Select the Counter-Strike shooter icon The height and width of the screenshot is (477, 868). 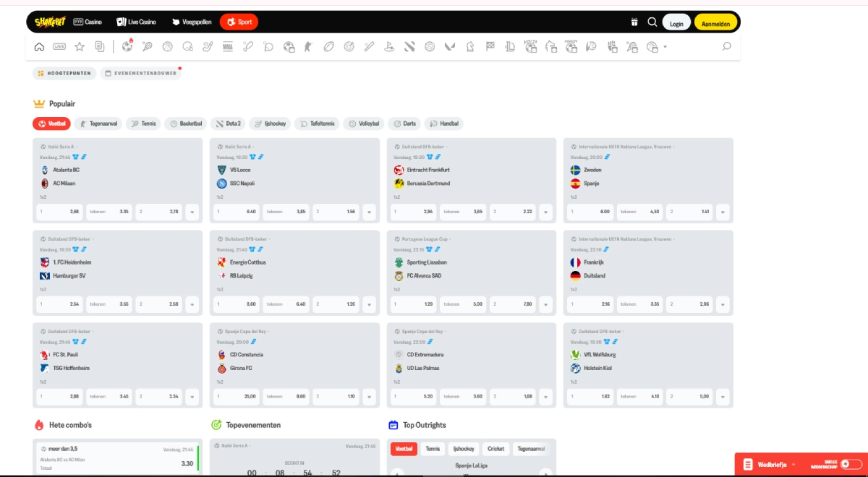pos(308,46)
